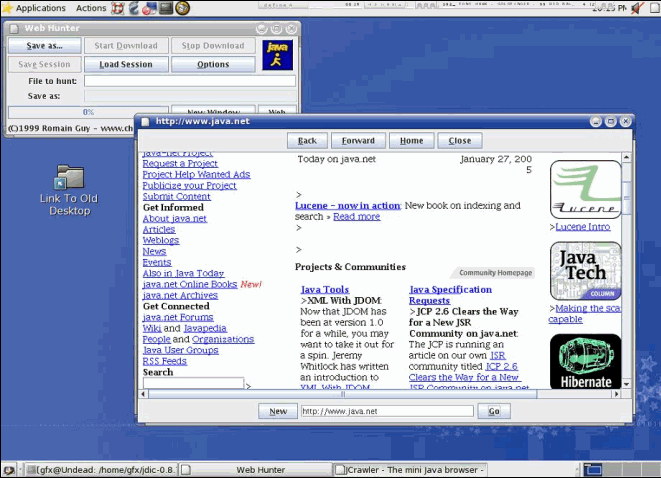Screen dimensions: 661x478
Task: Open the Read more link
Action: [357, 216]
